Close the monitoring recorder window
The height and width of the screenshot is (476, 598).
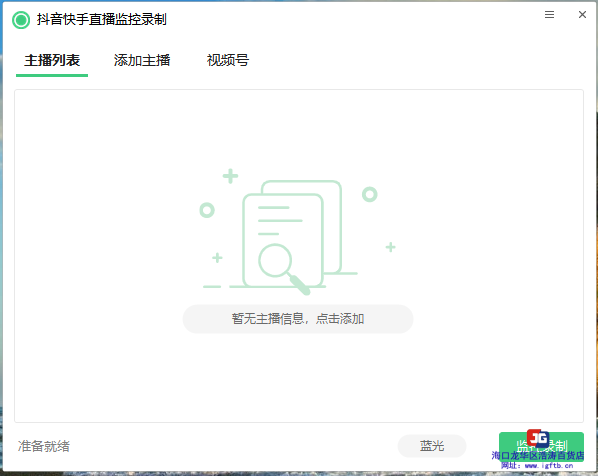582,14
